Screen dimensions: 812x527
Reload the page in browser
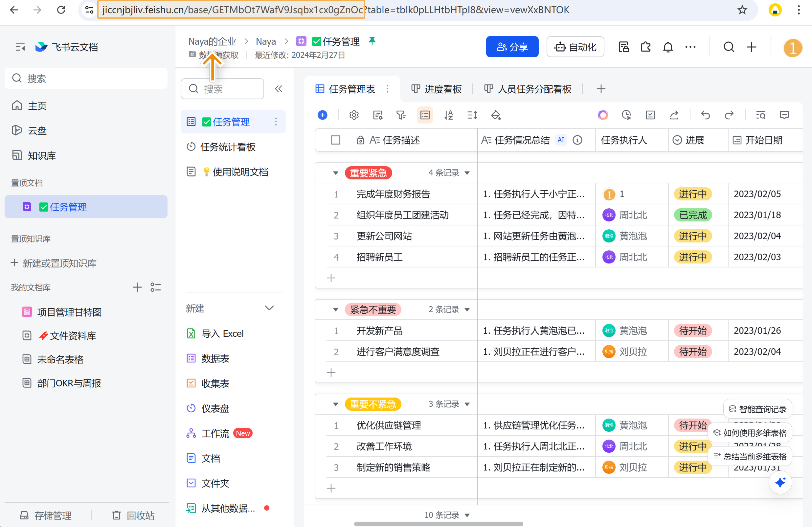(61, 10)
